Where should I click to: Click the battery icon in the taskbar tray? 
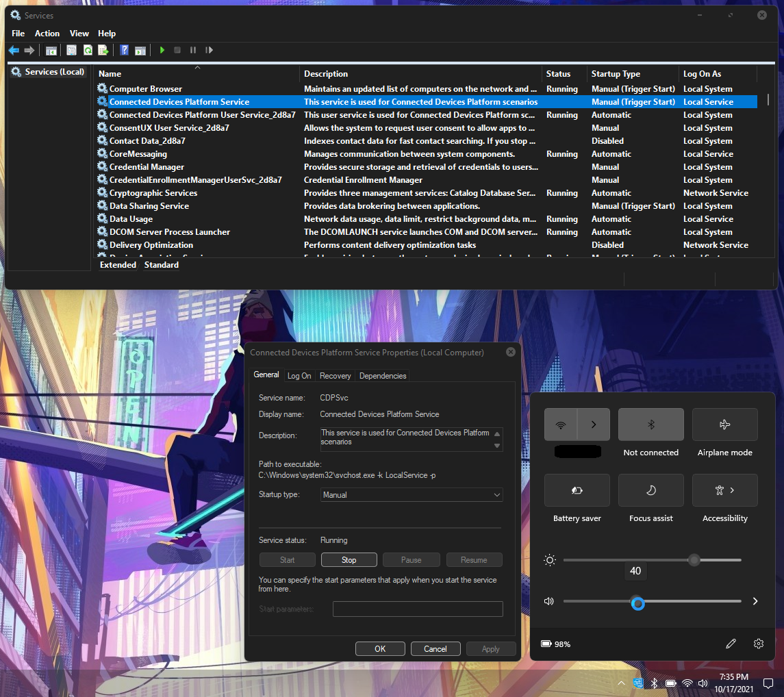[x=671, y=683]
